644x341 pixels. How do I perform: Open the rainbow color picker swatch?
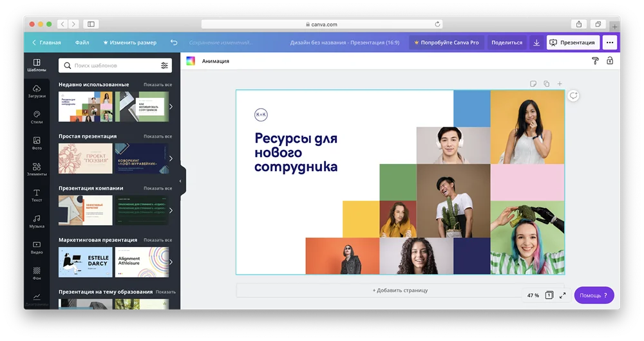[191, 61]
